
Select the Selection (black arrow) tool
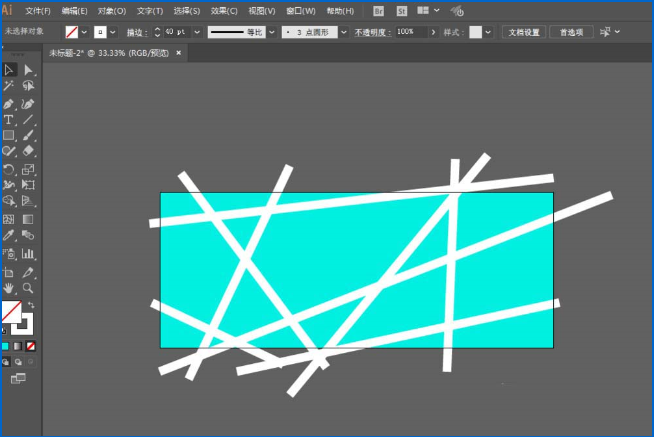pos(8,70)
